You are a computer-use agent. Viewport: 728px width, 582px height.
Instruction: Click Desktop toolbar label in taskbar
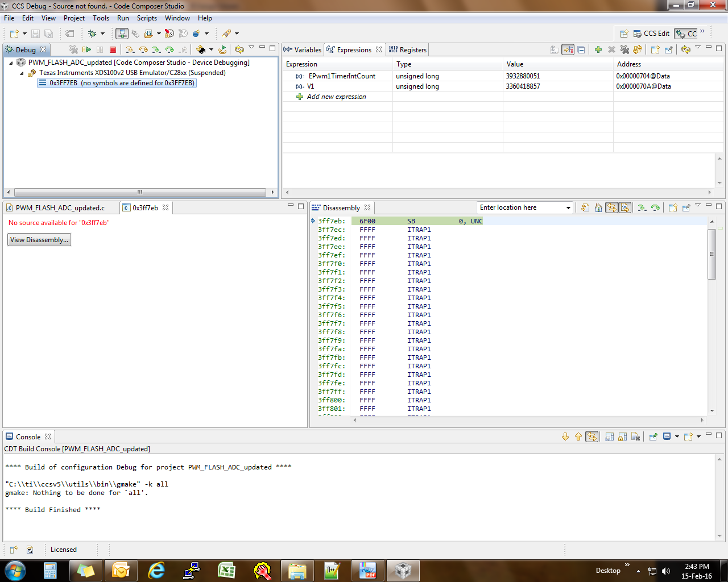click(x=608, y=571)
